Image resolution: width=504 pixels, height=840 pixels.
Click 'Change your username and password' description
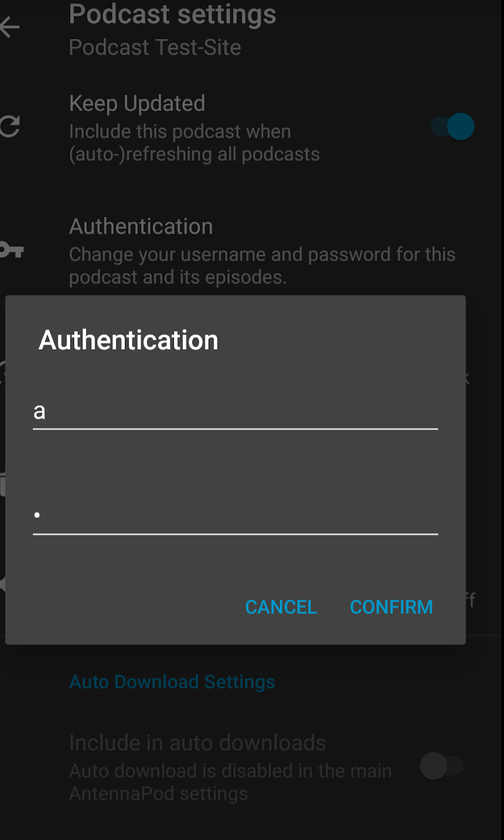262,265
